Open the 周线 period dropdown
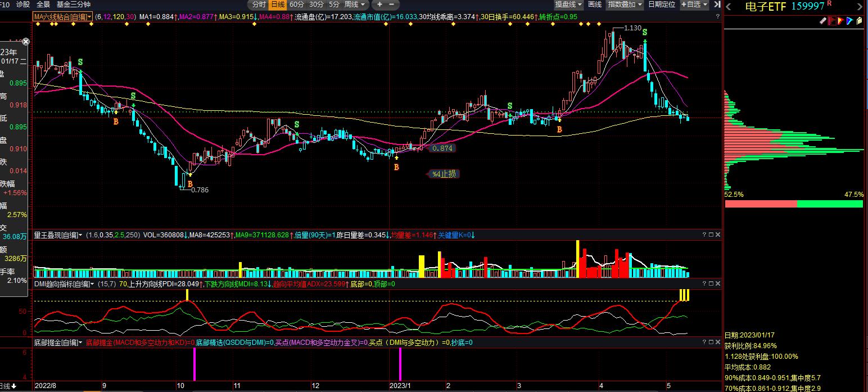868x392 pixels. 354,4
